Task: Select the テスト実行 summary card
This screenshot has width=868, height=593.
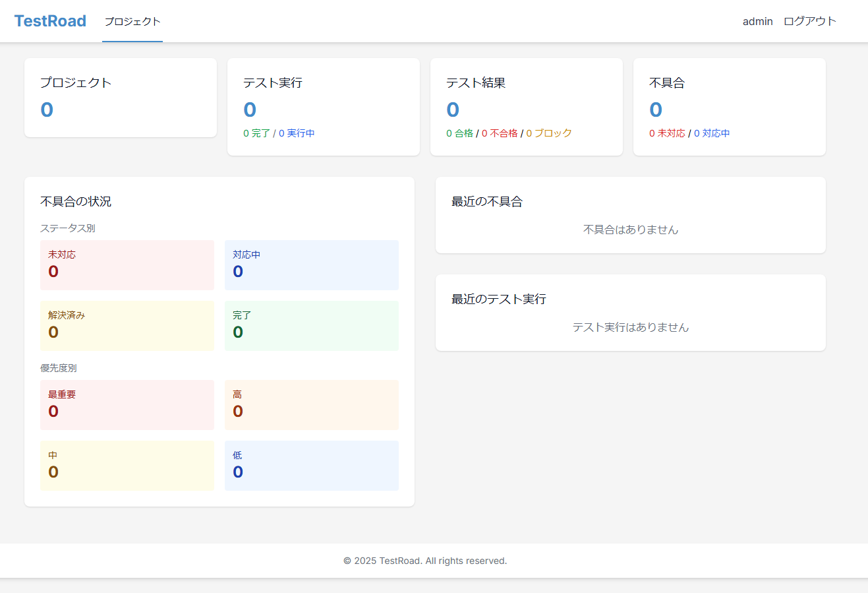Action: [x=323, y=107]
